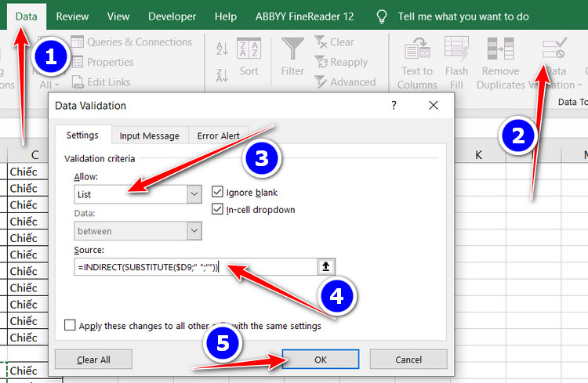Switch to the View ribbon tab
588x383 pixels.
(118, 16)
